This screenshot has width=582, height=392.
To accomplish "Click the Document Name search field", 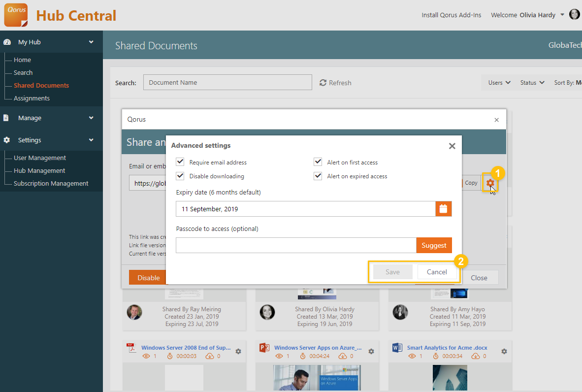I will point(227,82).
